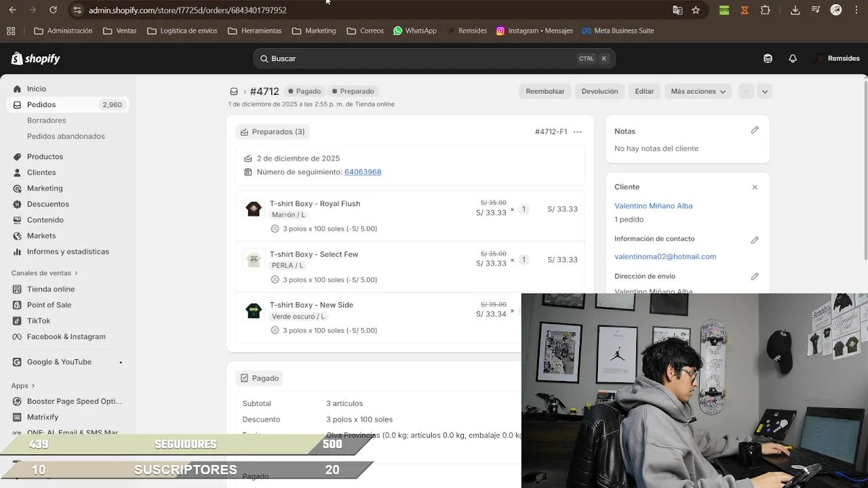Open Shopify notifications bell
The height and width of the screenshot is (488, 868).
pyautogui.click(x=793, y=58)
